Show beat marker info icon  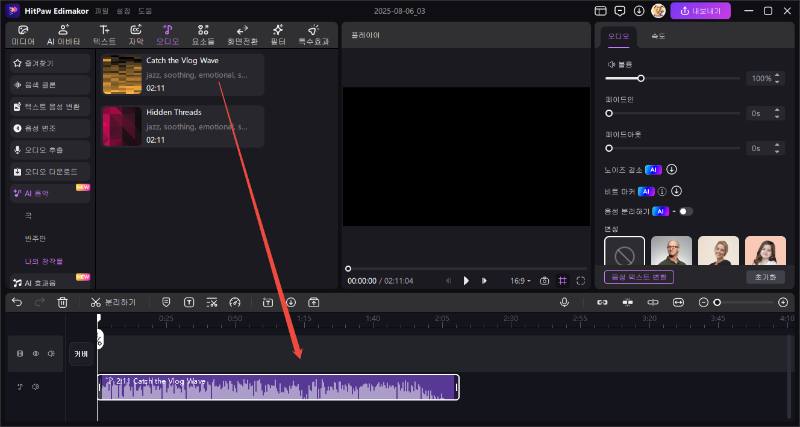662,191
